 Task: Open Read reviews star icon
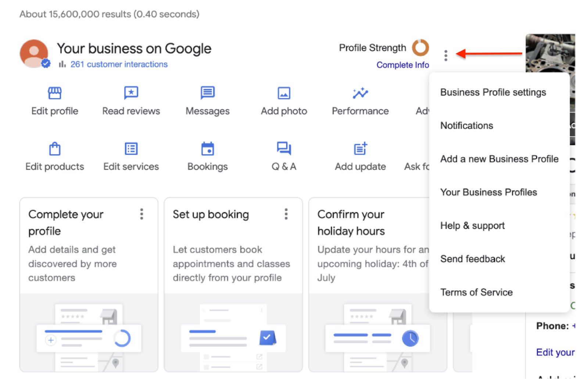click(x=131, y=93)
